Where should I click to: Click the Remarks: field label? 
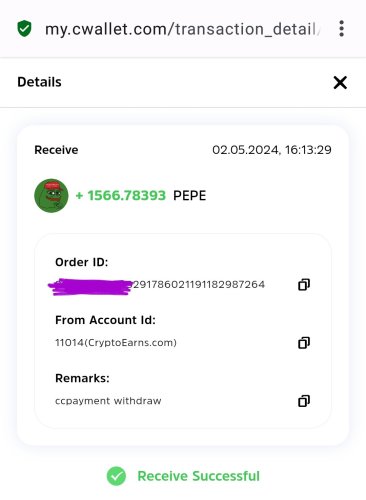[x=82, y=378]
